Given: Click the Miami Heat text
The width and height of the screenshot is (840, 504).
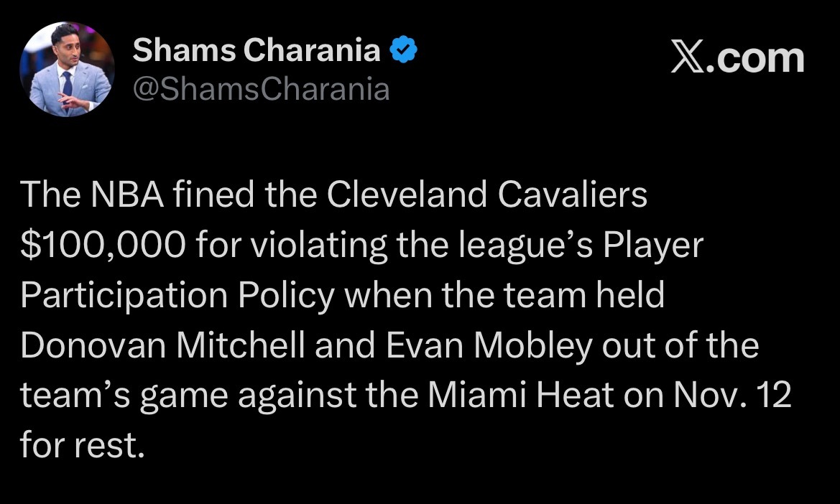Looking at the screenshot, I should point(521,396).
